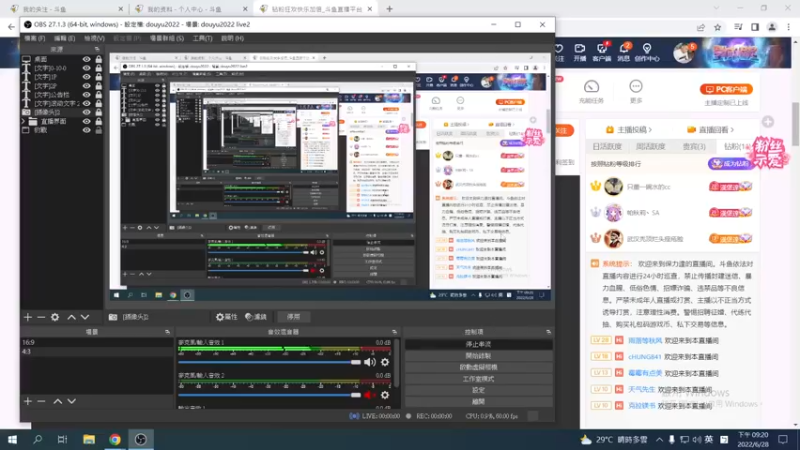Add a new scene in scenes panel
The width and height of the screenshot is (800, 450).
(x=28, y=401)
